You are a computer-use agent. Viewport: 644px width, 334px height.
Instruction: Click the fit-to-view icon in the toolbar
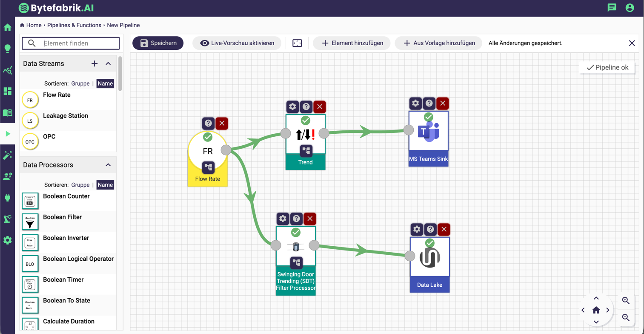[x=297, y=43]
